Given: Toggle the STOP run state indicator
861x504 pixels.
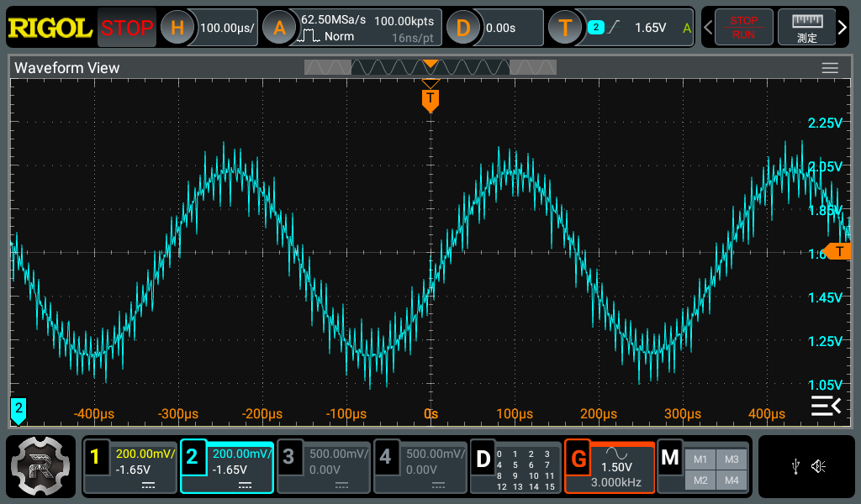Looking at the screenshot, I should [x=127, y=28].
